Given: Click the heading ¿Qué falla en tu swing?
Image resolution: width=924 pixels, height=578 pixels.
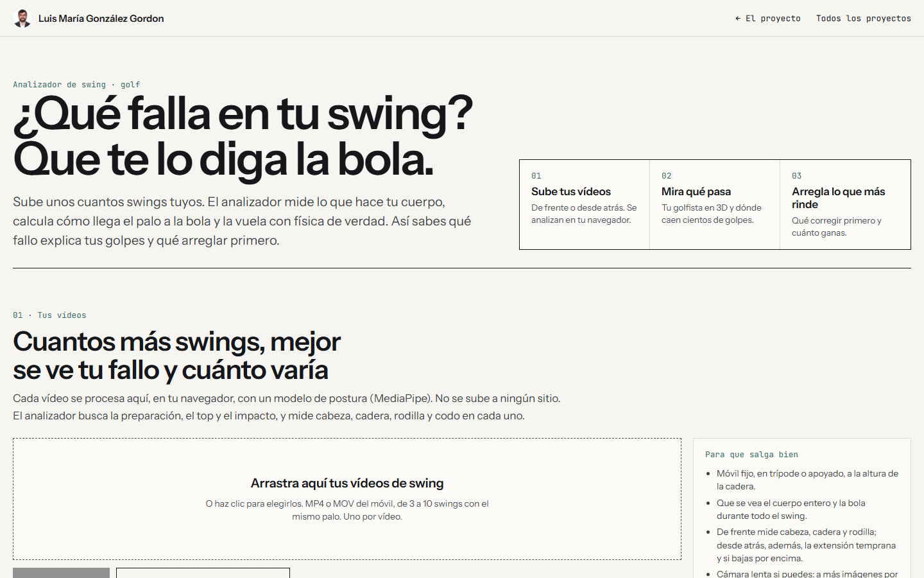Looking at the screenshot, I should pos(243,114).
